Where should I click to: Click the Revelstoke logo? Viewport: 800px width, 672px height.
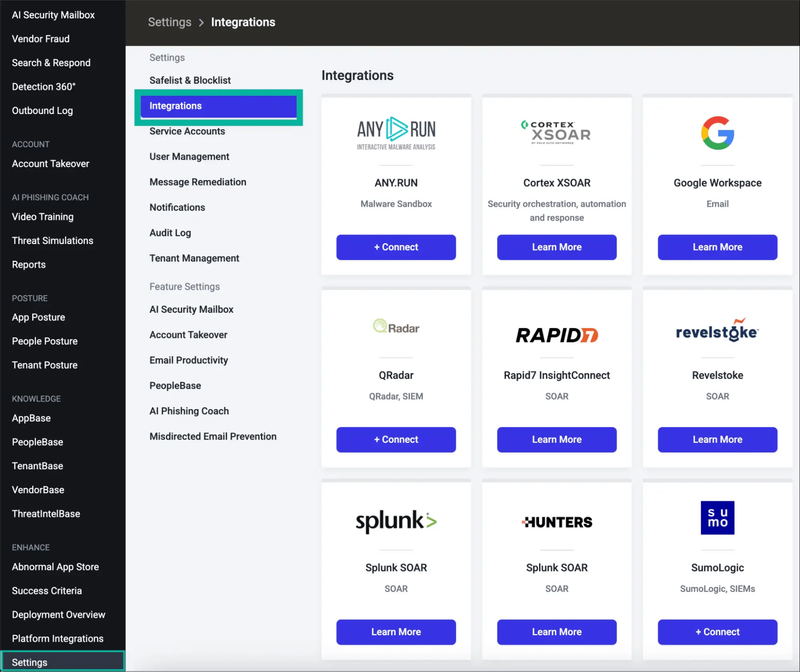point(717,330)
